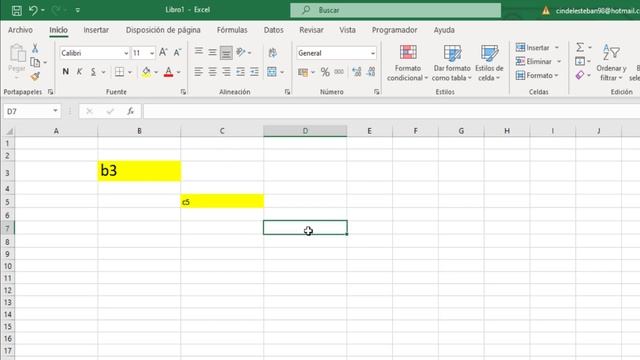640x360 pixels.
Task: Switch to the Fórmulas tab
Action: (x=232, y=30)
